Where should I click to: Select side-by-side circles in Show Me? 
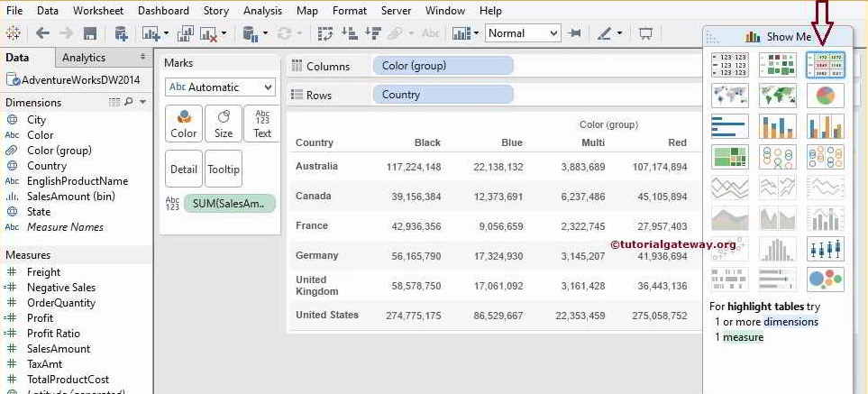[x=826, y=157]
